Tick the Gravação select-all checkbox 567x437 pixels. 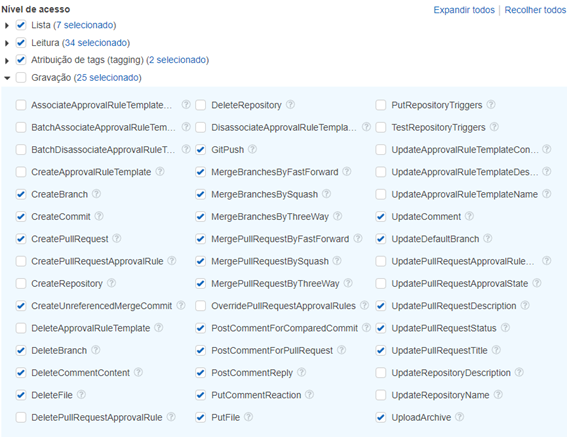pos(21,77)
